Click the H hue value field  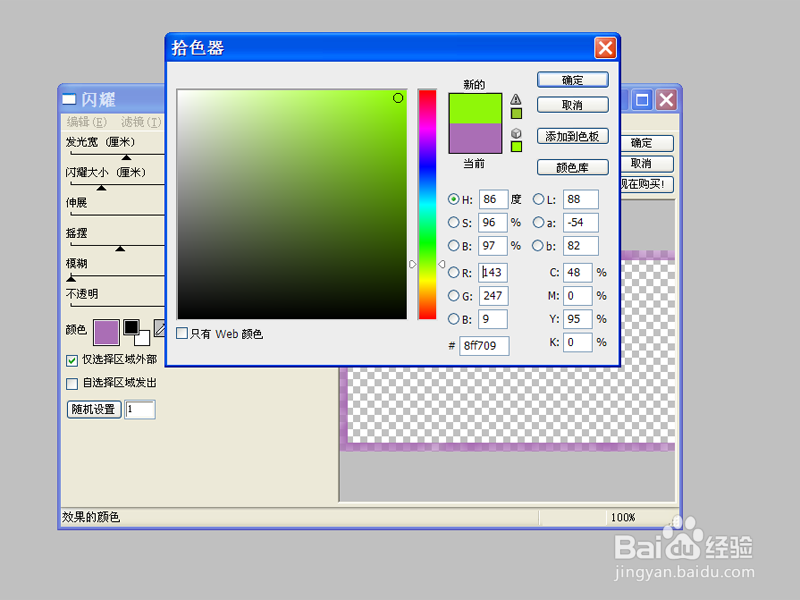tap(493, 199)
